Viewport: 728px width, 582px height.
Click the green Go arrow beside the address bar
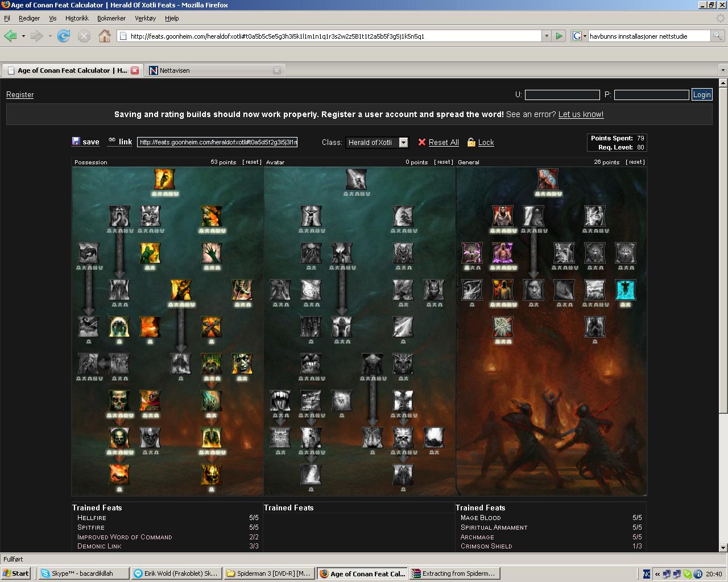pos(559,36)
